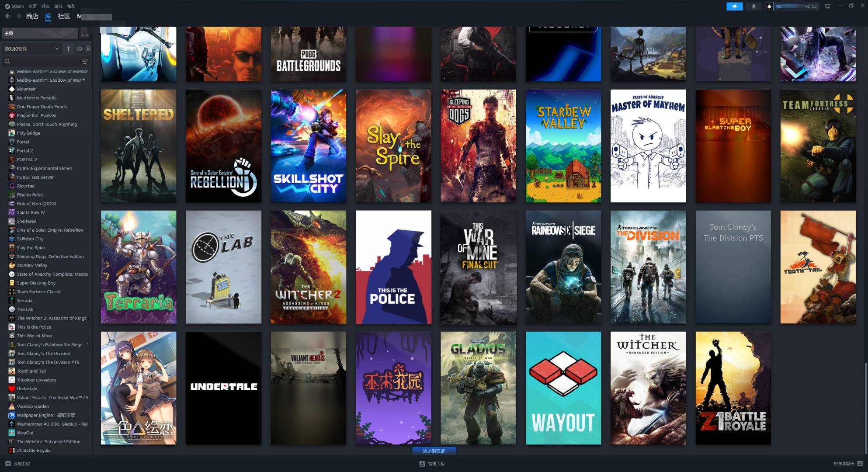868x472 pixels.
Task: Open the 好友 menu
Action: [x=45, y=6]
